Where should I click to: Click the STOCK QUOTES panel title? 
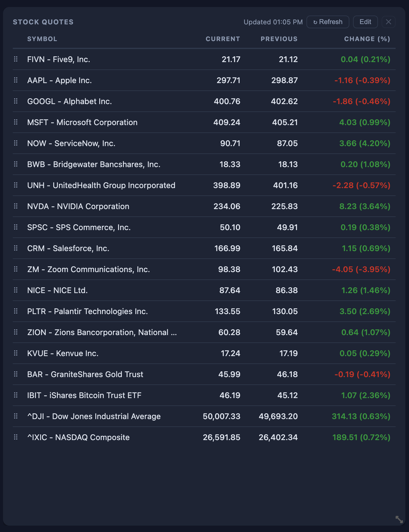43,22
